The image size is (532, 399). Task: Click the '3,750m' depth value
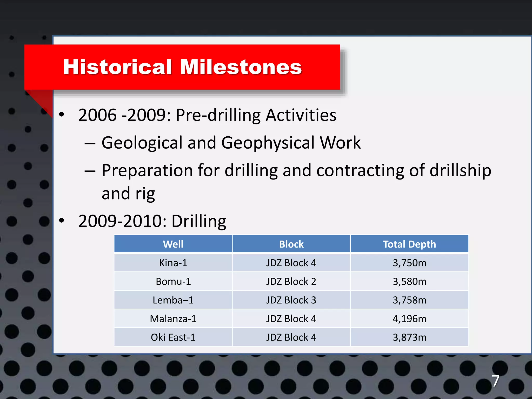coord(409,263)
